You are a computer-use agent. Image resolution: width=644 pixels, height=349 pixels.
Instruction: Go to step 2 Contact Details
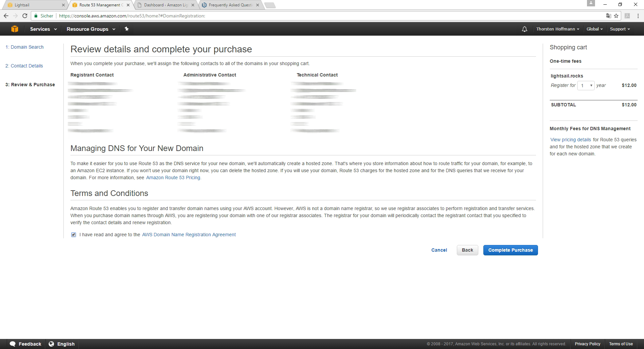click(x=24, y=66)
